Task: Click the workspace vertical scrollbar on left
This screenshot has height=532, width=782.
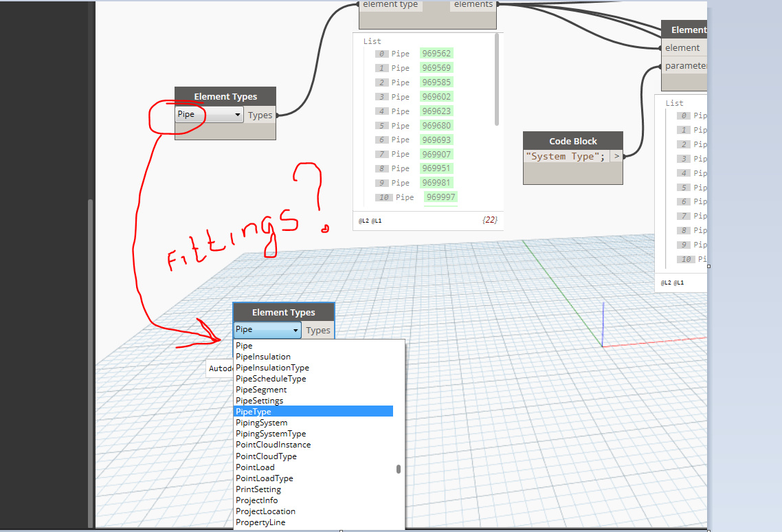Action: click(x=90, y=364)
